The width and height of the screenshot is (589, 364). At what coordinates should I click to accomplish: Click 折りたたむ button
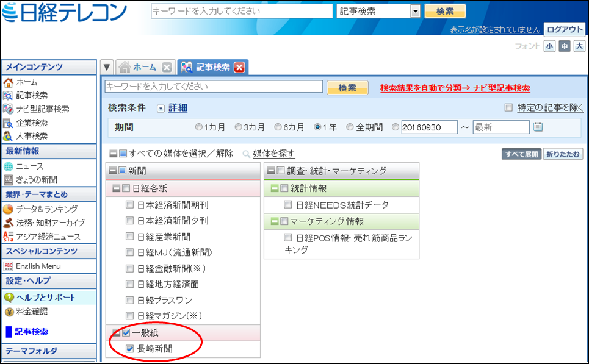563,154
